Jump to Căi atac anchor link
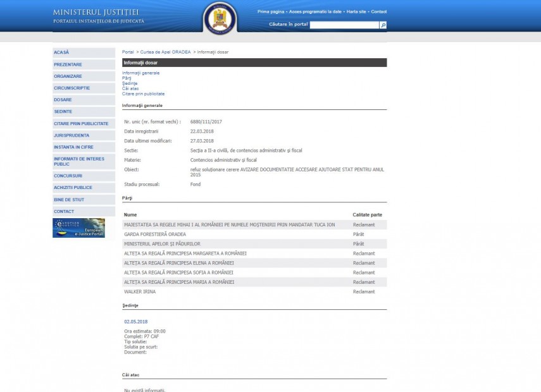This screenshot has height=392, width=541. point(130,89)
